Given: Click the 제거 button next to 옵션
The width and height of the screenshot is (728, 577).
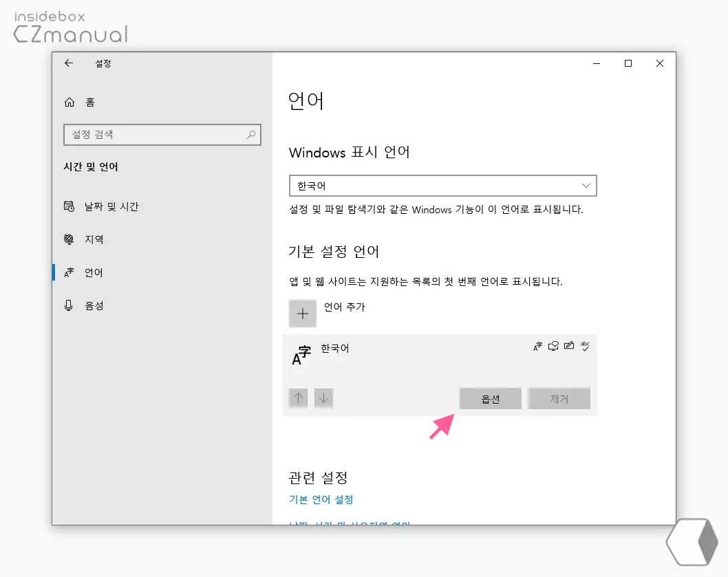Looking at the screenshot, I should pyautogui.click(x=559, y=398).
